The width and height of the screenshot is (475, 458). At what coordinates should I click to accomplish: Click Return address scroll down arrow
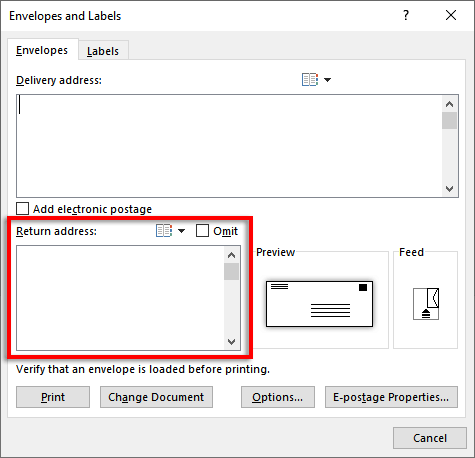point(231,342)
